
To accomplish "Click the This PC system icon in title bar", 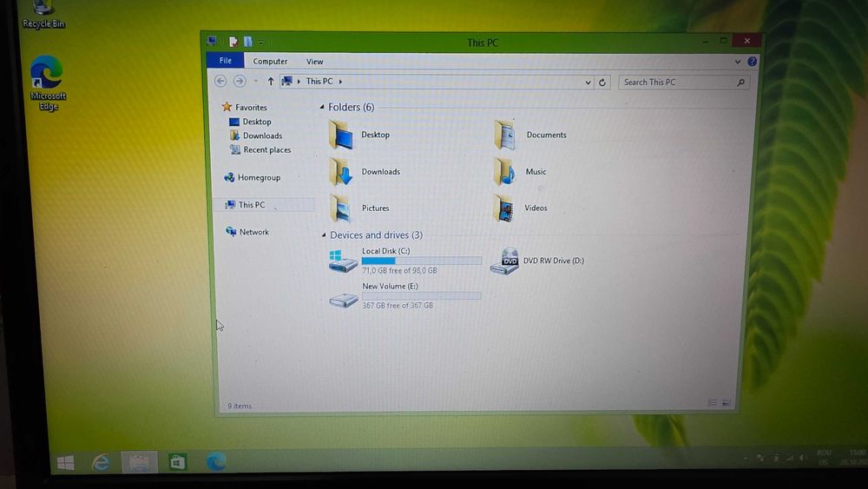I will (x=212, y=41).
